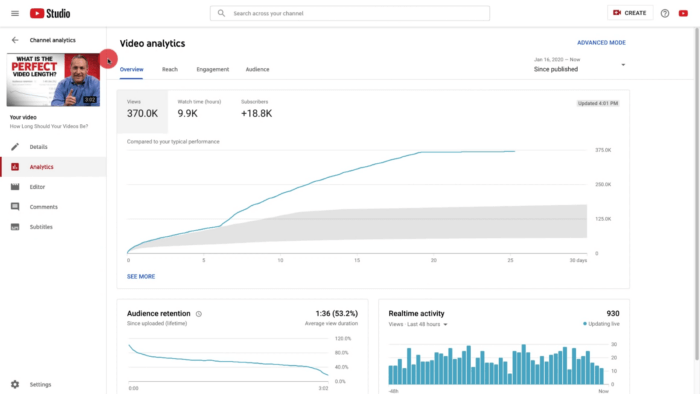Click the CREATE button
700x394 pixels.
coord(629,13)
